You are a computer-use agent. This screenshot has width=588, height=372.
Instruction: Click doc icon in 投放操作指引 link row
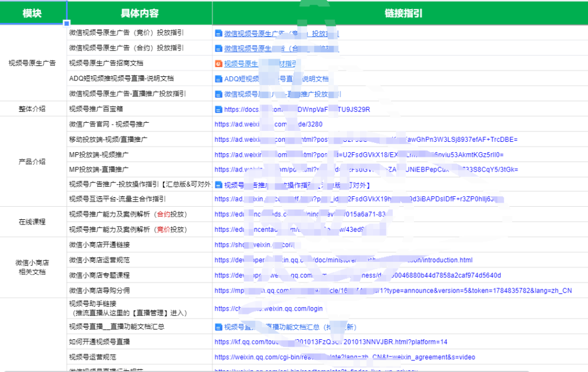218,185
